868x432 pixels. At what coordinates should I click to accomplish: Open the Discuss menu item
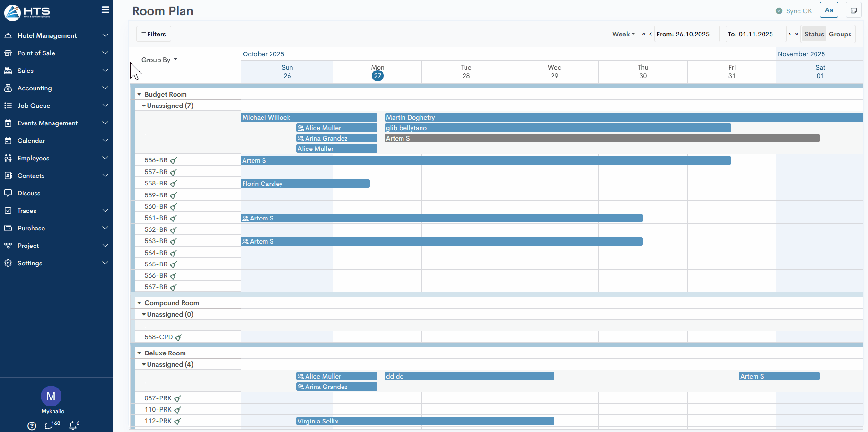(x=29, y=193)
